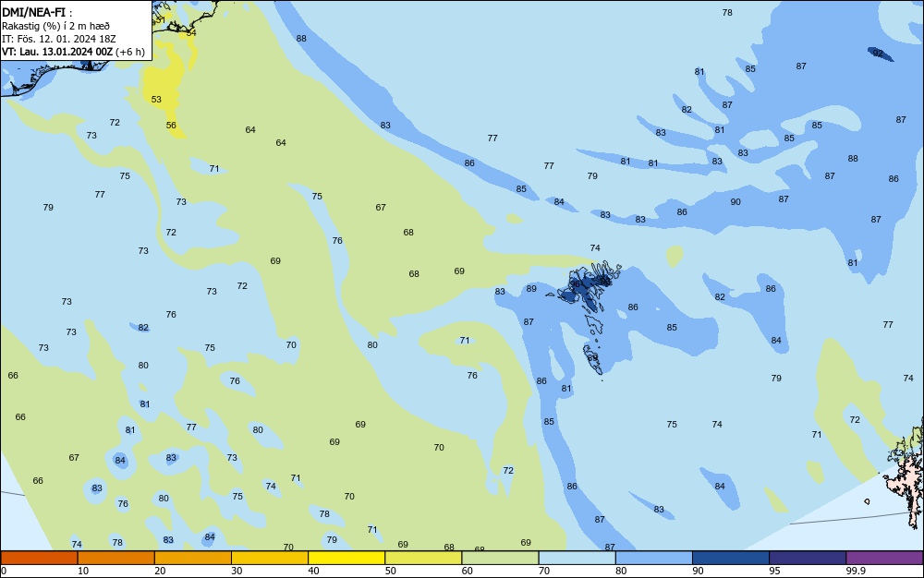Click the DMI/NEA-FI title text
Image resolution: width=924 pixels, height=578 pixels.
[33, 12]
